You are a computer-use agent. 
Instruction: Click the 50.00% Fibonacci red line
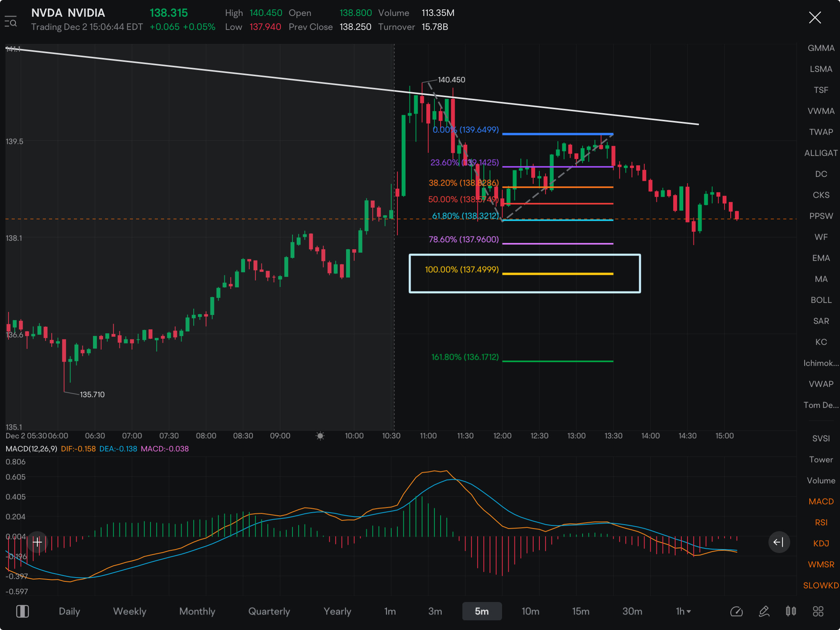click(x=558, y=204)
